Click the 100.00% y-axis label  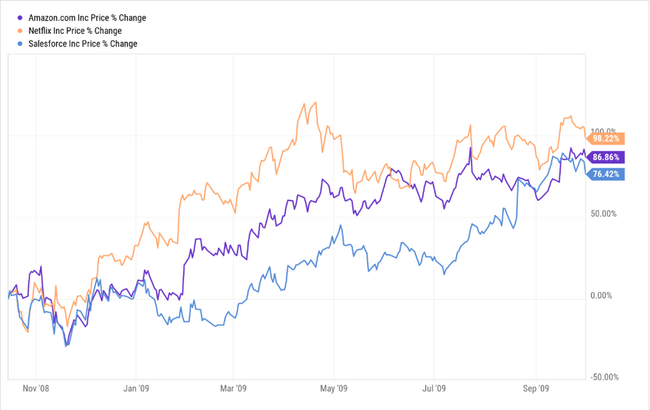click(x=606, y=131)
